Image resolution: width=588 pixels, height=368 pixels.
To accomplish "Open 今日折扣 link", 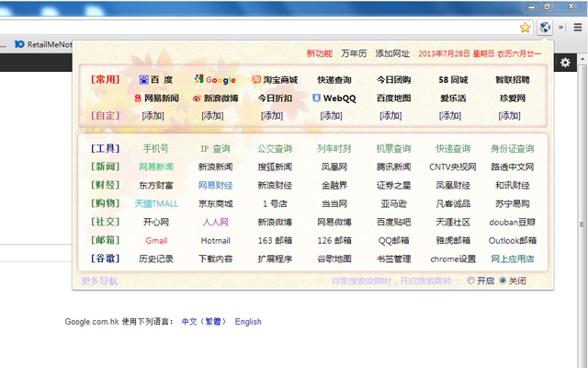I will pyautogui.click(x=275, y=98).
